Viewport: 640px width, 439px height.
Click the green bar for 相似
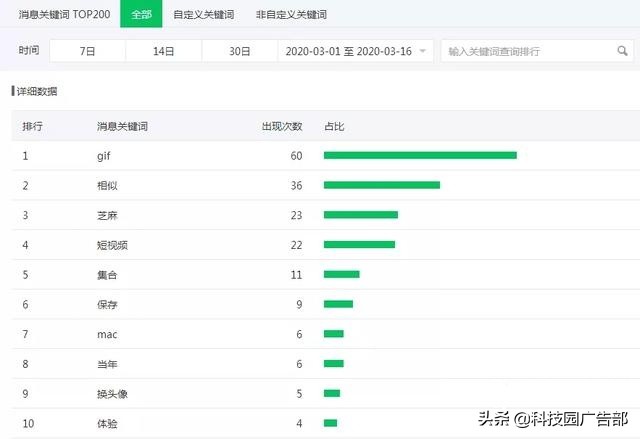[381, 185]
